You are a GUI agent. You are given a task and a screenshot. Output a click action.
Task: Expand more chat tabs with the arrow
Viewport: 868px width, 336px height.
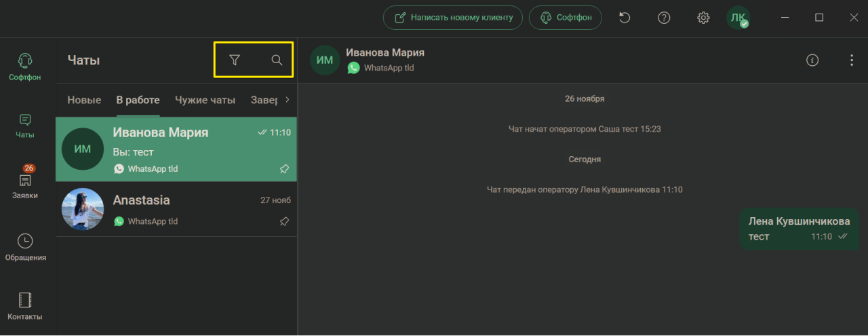pyautogui.click(x=288, y=100)
